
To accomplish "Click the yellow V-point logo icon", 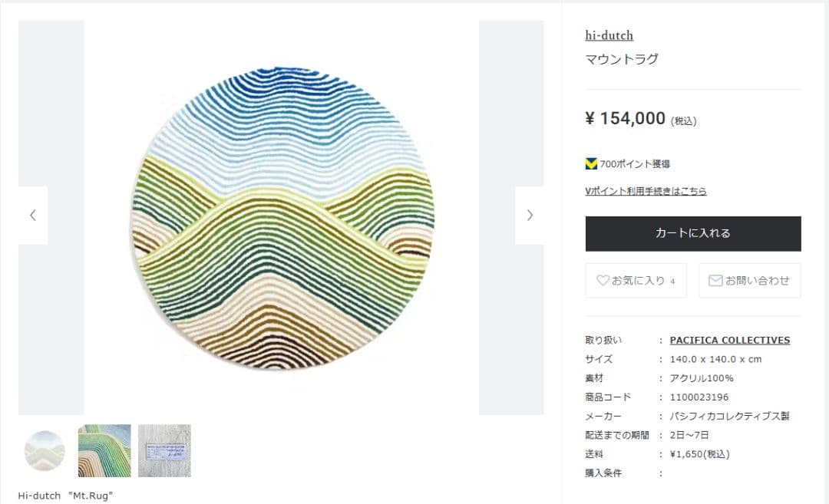I will pyautogui.click(x=591, y=163).
